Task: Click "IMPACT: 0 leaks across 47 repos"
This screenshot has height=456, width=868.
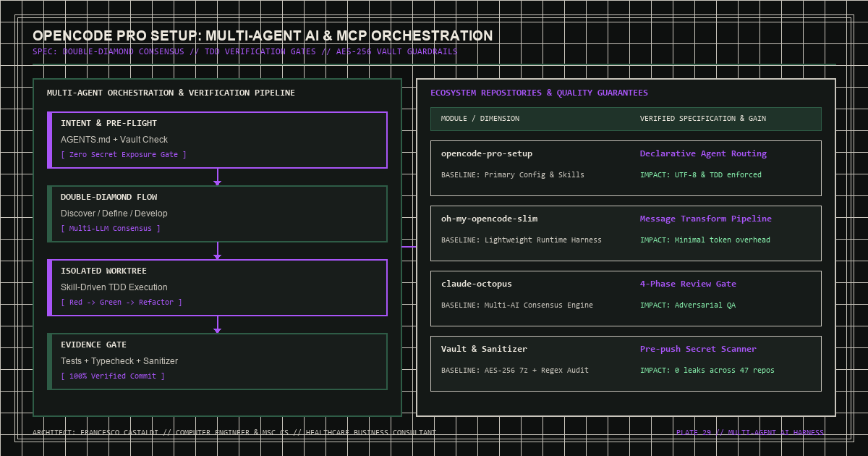Action: point(707,371)
